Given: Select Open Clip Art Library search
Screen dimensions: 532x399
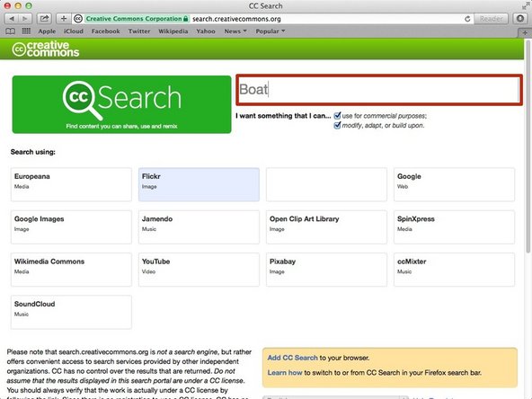Looking at the screenshot, I should [326, 227].
